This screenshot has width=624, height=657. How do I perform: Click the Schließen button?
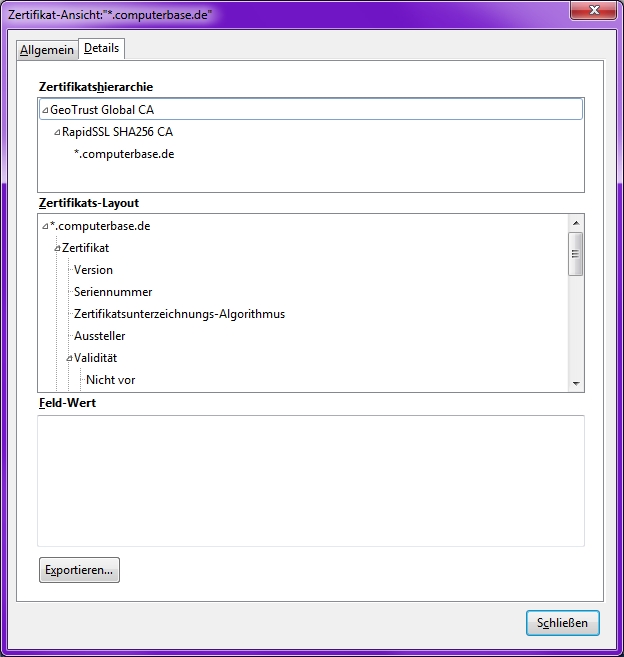[x=562, y=623]
